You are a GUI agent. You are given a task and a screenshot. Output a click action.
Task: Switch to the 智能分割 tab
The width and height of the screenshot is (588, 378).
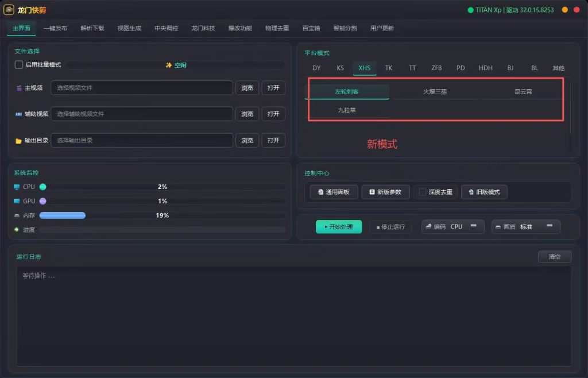click(345, 28)
